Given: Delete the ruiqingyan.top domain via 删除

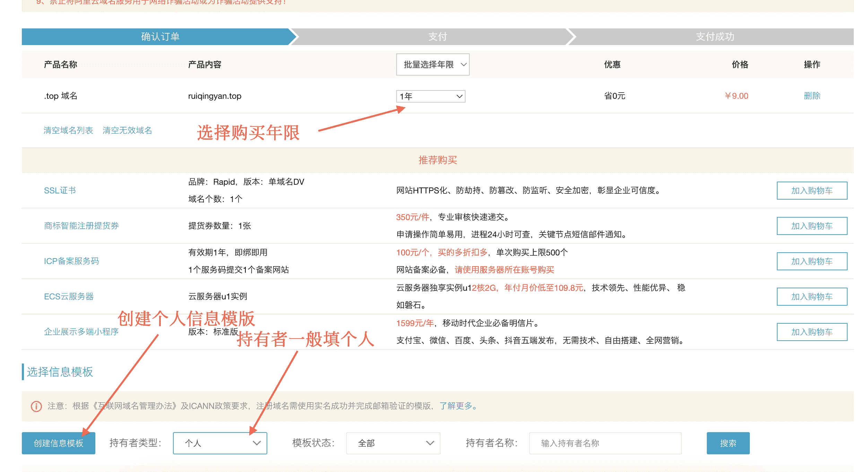Looking at the screenshot, I should pos(812,96).
